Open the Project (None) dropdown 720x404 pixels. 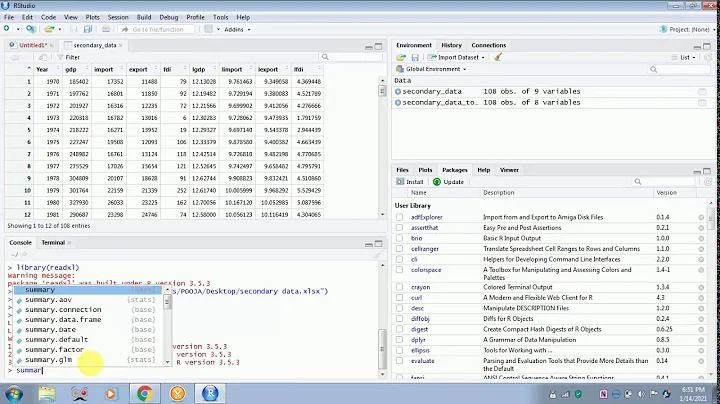point(687,29)
